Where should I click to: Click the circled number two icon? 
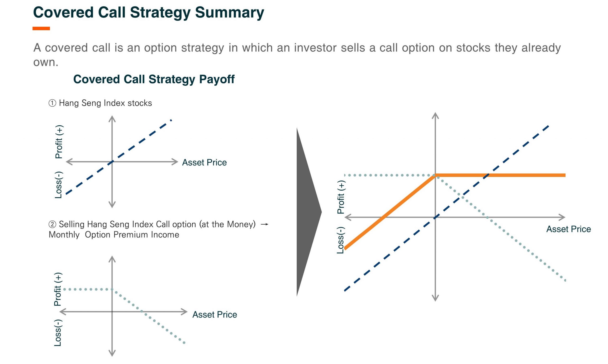(x=52, y=224)
